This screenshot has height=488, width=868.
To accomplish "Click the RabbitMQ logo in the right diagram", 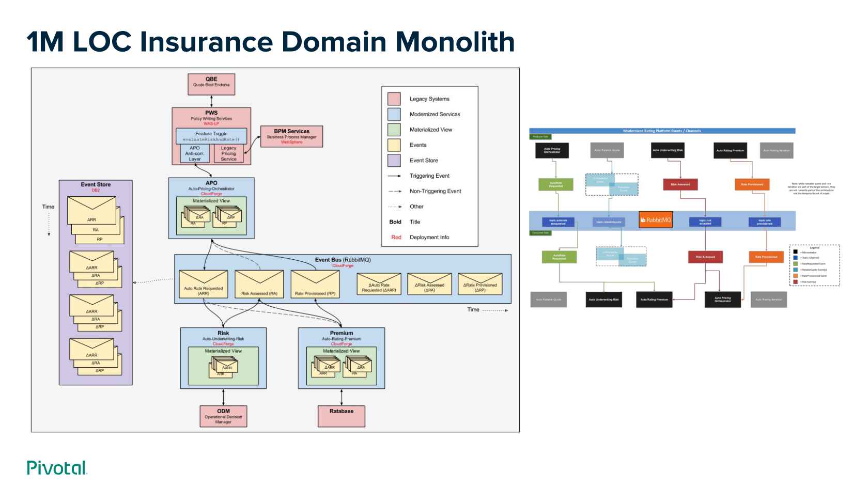I will [655, 219].
